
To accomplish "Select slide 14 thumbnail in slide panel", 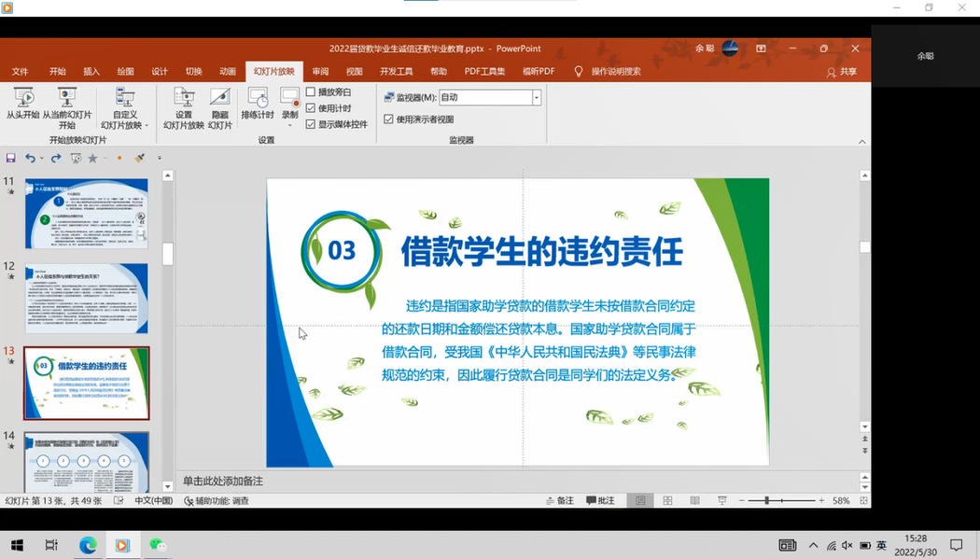I will tap(86, 462).
